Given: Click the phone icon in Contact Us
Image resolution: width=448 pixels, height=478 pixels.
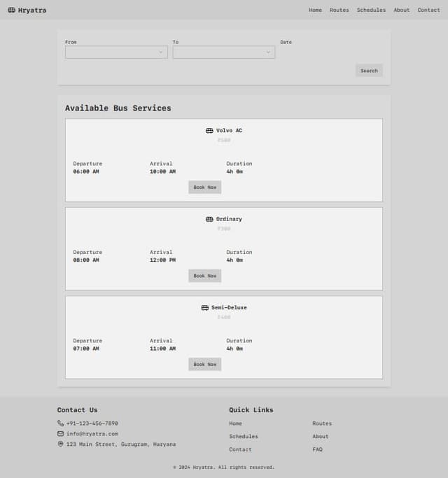Looking at the screenshot, I should 61,423.
